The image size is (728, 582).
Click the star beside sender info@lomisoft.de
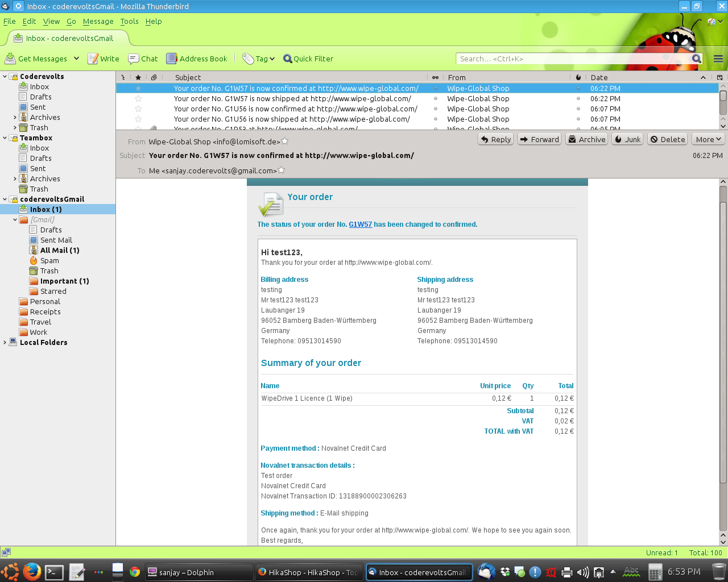tap(285, 142)
